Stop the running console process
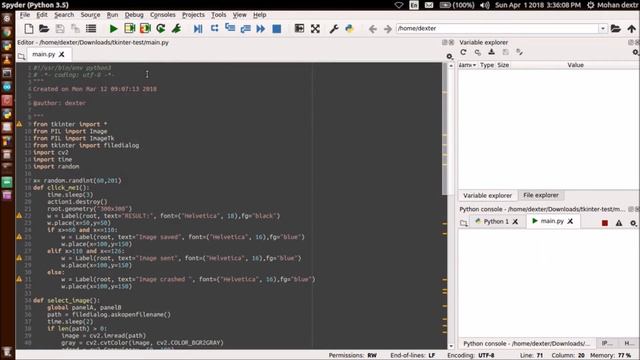The width and height of the screenshot is (640, 360). [605, 223]
